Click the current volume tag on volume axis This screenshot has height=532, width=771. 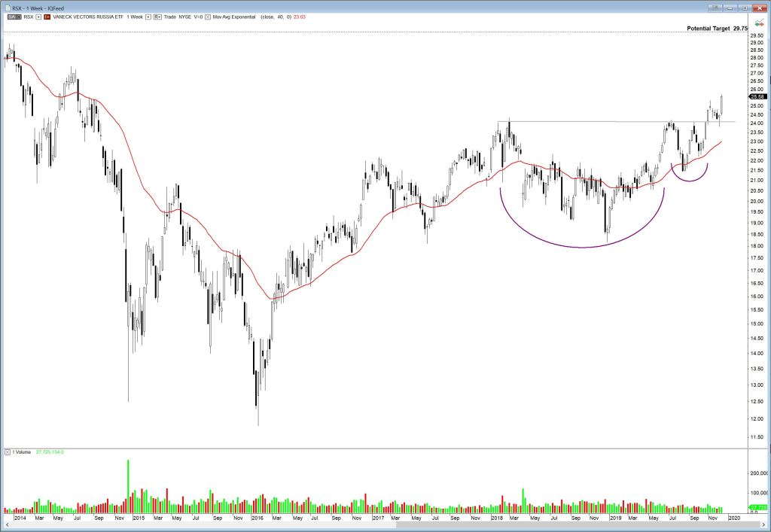(757, 508)
